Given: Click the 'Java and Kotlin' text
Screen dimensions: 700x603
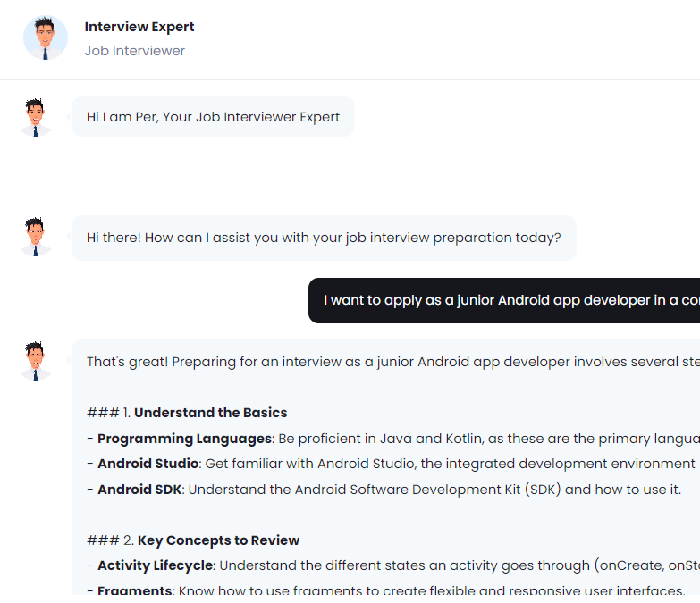Looking at the screenshot, I should (x=399, y=439).
